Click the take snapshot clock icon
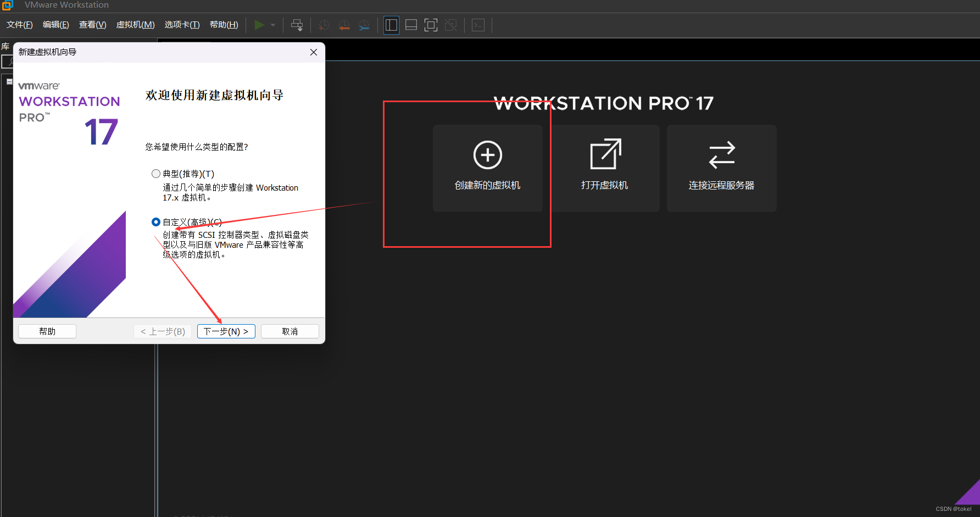The width and height of the screenshot is (980, 517). tap(324, 25)
